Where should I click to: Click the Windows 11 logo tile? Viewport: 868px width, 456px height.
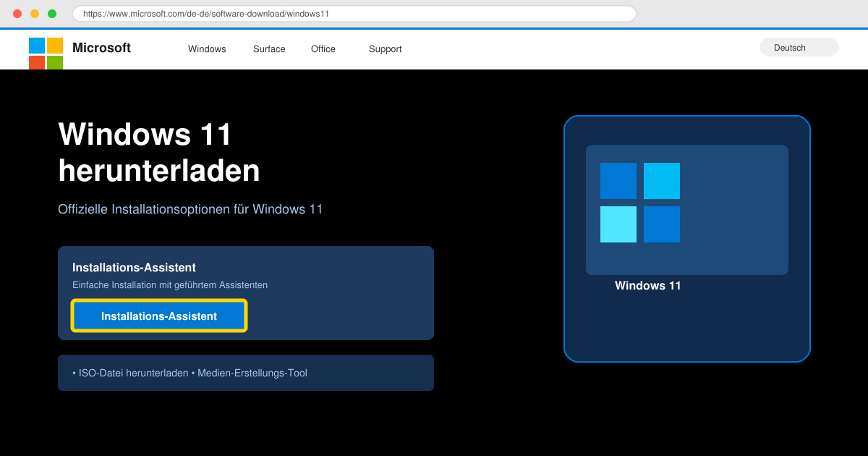tap(640, 203)
